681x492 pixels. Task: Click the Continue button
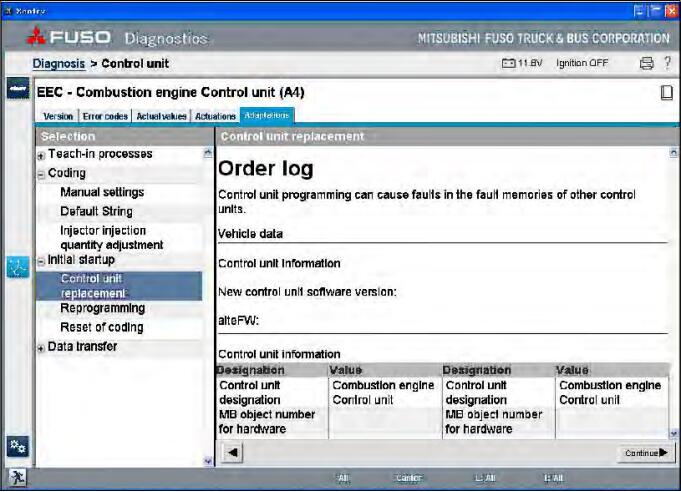pos(646,453)
